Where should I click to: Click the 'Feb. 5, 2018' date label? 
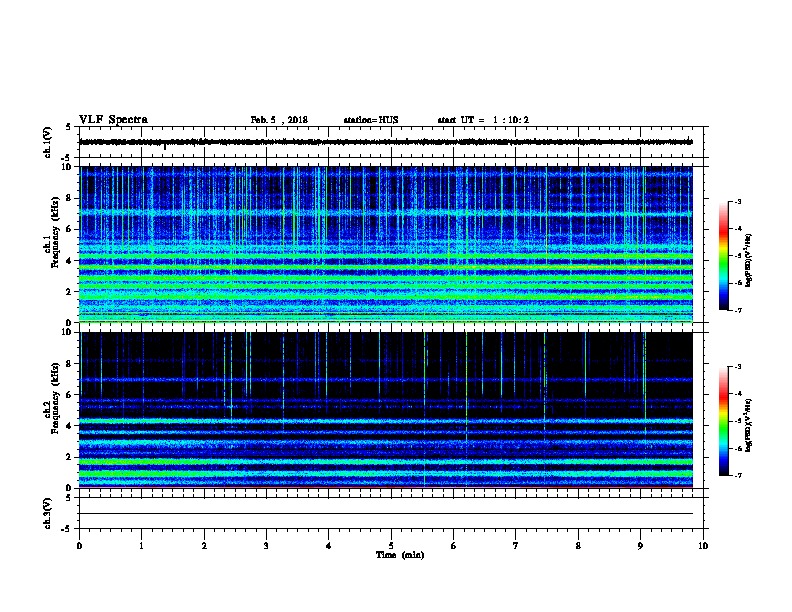279,120
